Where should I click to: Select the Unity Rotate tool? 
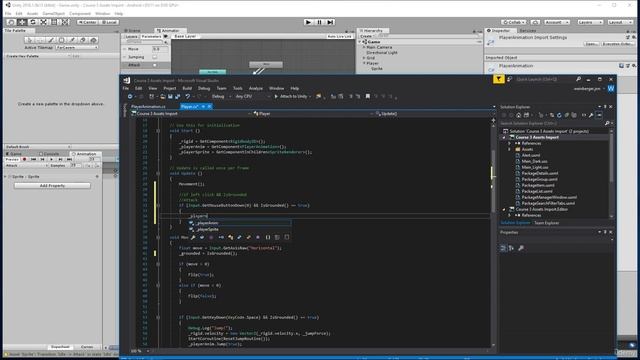(x=33, y=22)
